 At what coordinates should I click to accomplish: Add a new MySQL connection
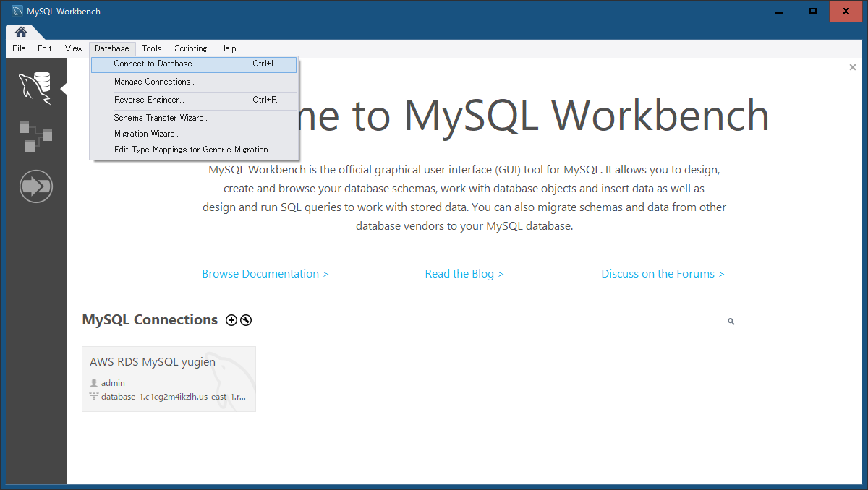(231, 320)
